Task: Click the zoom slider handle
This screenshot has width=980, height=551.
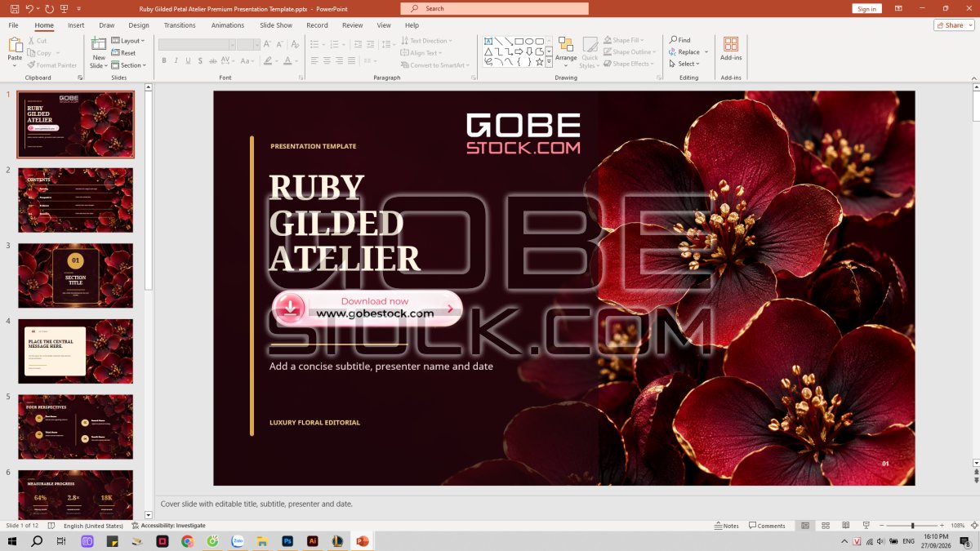Action: tap(912, 526)
